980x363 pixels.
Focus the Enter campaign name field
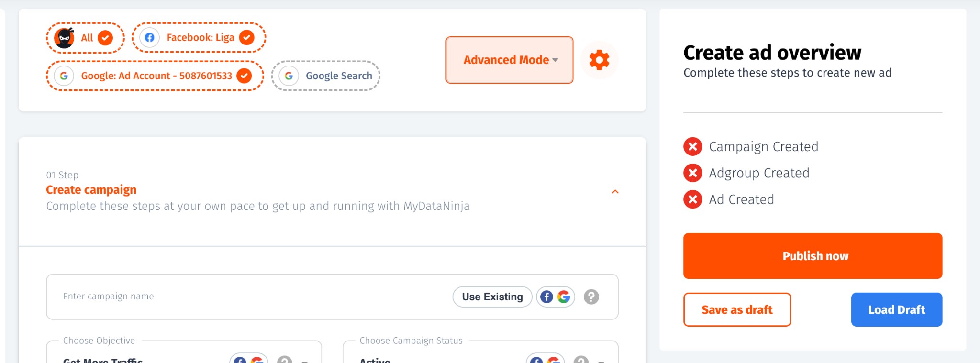pos(249,297)
